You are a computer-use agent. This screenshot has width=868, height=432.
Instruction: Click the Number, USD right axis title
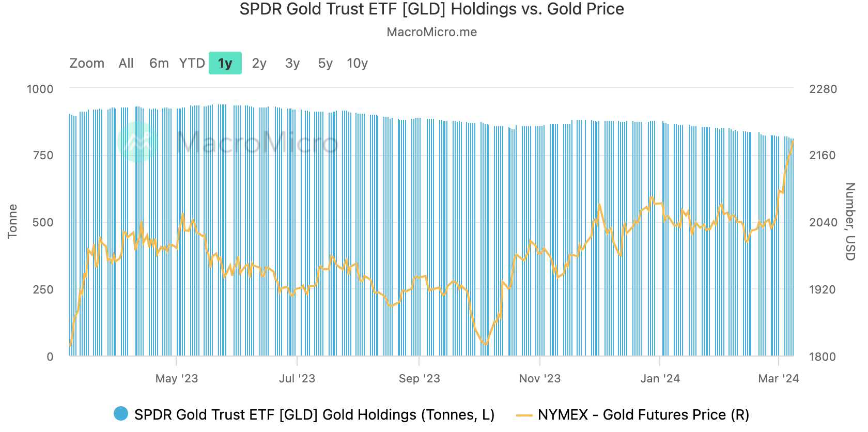point(850,221)
